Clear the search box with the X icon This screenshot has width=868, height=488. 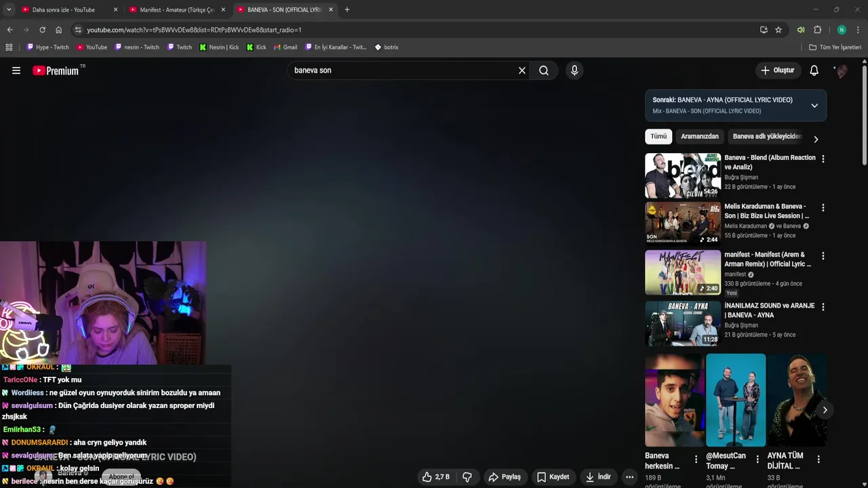click(522, 70)
